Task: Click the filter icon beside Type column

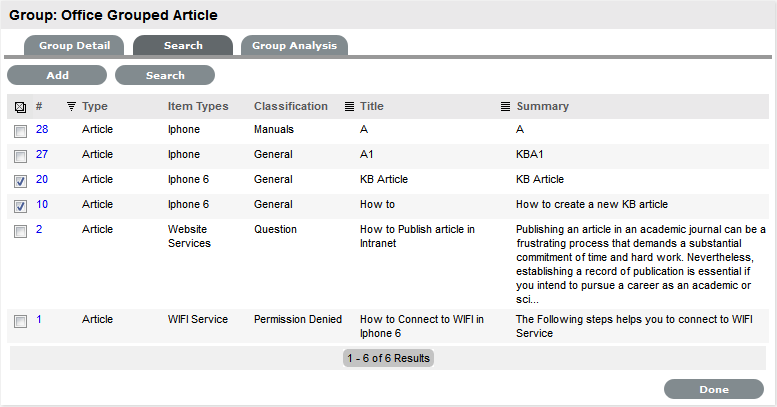Action: point(71,107)
